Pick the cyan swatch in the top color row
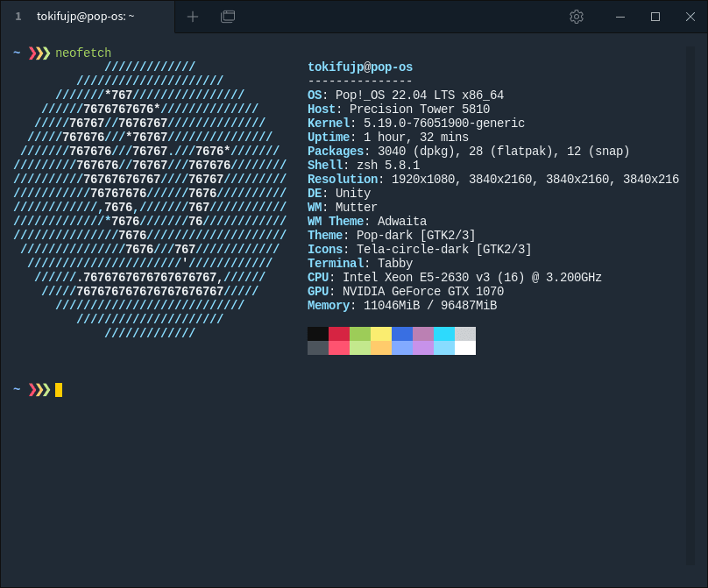This screenshot has width=708, height=588. [444, 334]
